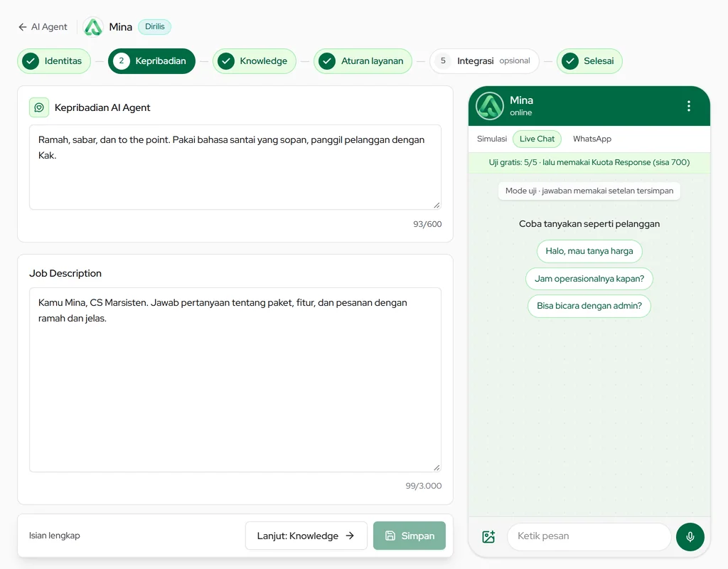Switch to the Simulasi tab
Viewport: 728px width, 569px height.
pos(492,139)
